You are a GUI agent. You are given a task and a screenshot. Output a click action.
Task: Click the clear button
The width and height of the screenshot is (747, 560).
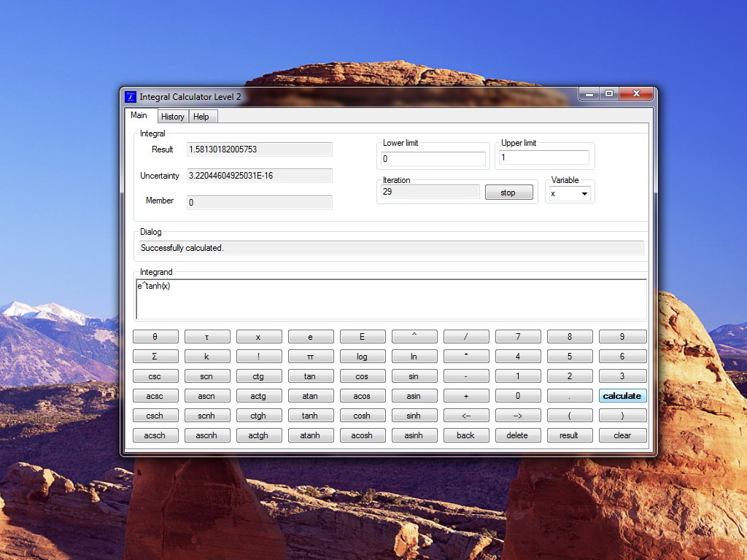coord(623,435)
